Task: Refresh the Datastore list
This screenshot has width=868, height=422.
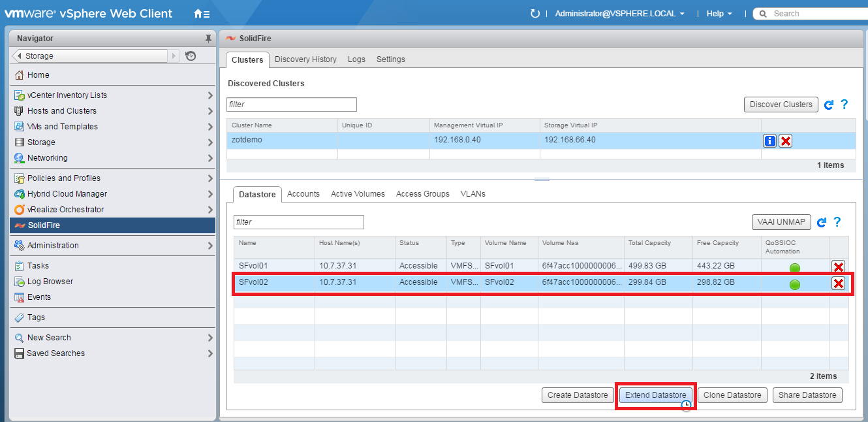Action: [822, 222]
